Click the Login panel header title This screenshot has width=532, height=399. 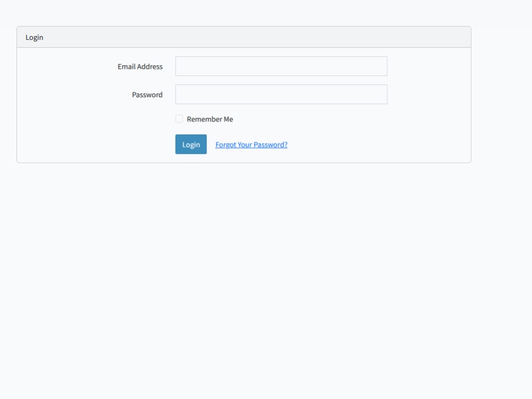(34, 37)
